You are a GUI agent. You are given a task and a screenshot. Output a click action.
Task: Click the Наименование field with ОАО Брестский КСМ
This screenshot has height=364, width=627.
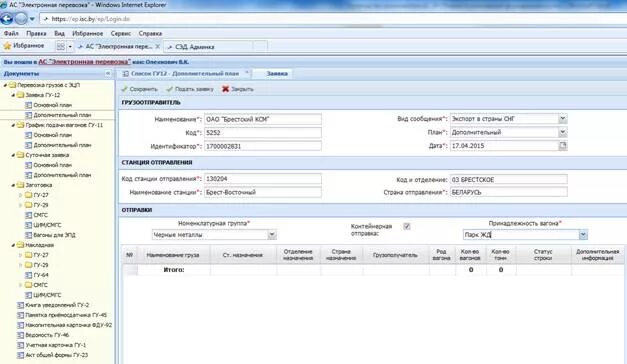263,119
